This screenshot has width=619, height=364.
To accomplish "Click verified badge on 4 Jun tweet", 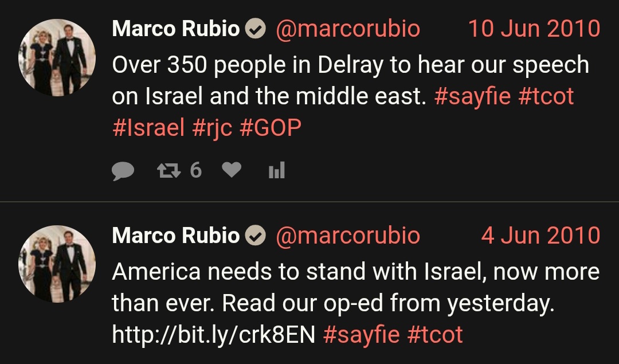I will tap(256, 235).
